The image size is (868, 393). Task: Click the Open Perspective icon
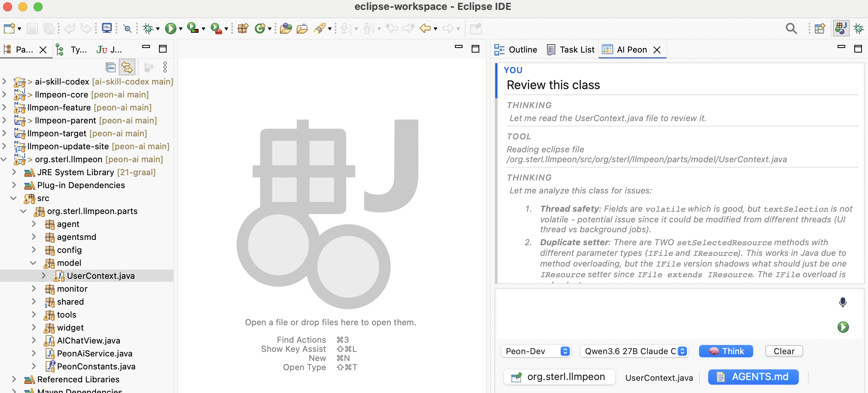pyautogui.click(x=820, y=28)
